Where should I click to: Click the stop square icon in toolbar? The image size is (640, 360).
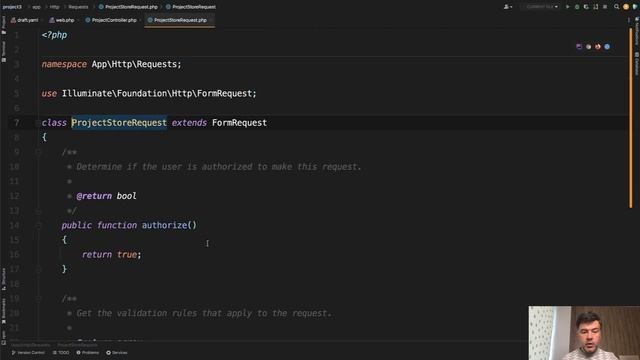(605, 7)
